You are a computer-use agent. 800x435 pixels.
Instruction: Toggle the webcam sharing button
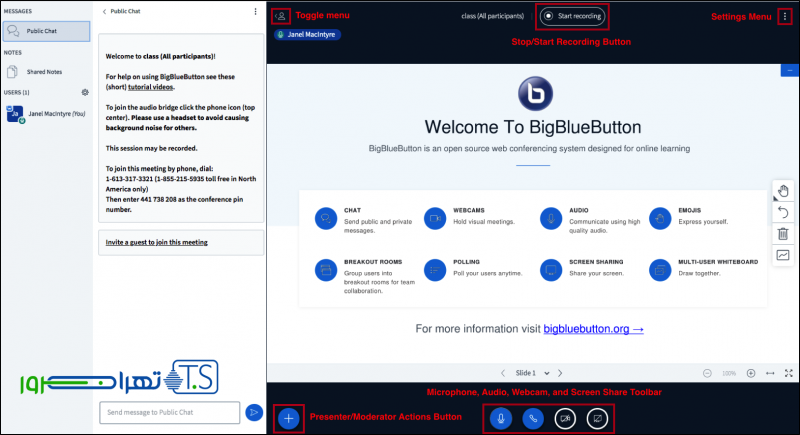coord(566,418)
